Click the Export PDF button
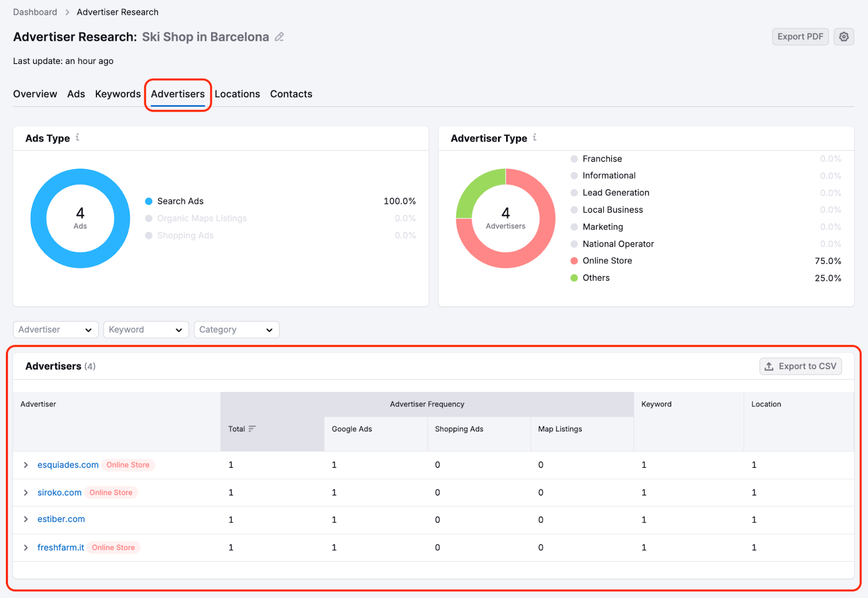The height and width of the screenshot is (598, 868). [x=800, y=36]
